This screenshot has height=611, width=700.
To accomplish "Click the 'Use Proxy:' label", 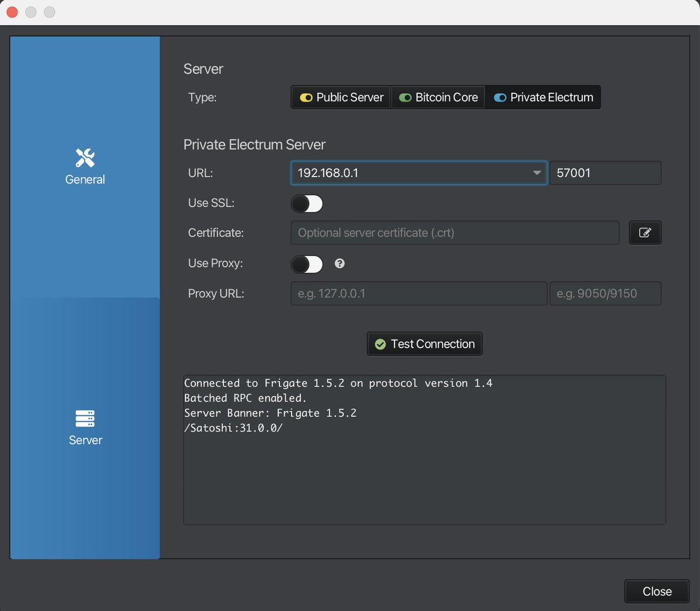I will click(215, 263).
